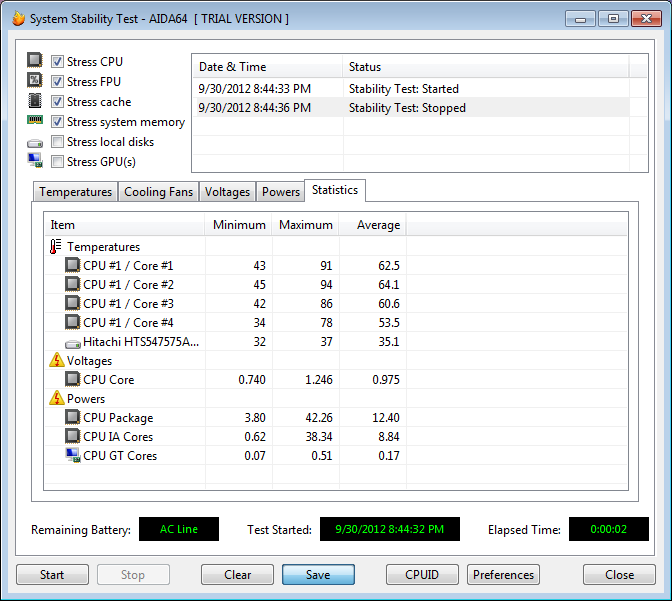
Task: Enable the Stress local disks checkbox
Action: 57,141
